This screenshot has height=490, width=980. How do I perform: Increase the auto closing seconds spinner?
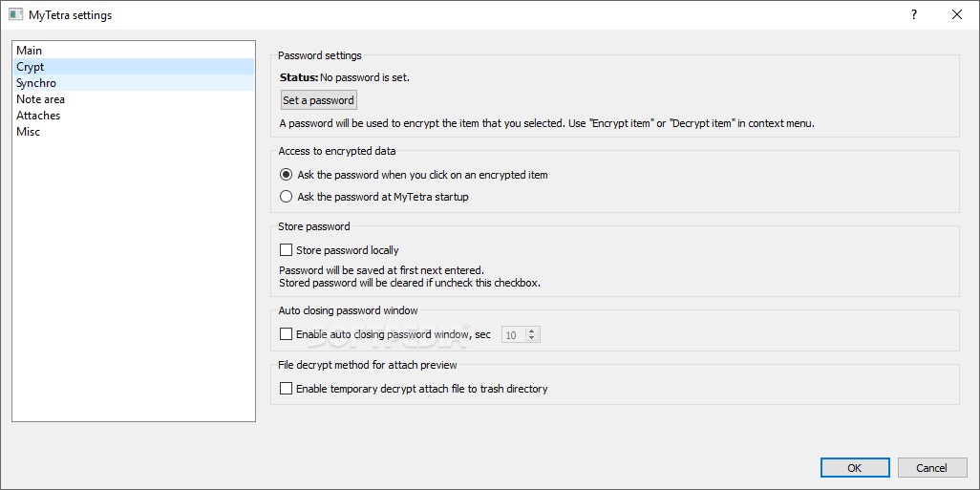(532, 331)
